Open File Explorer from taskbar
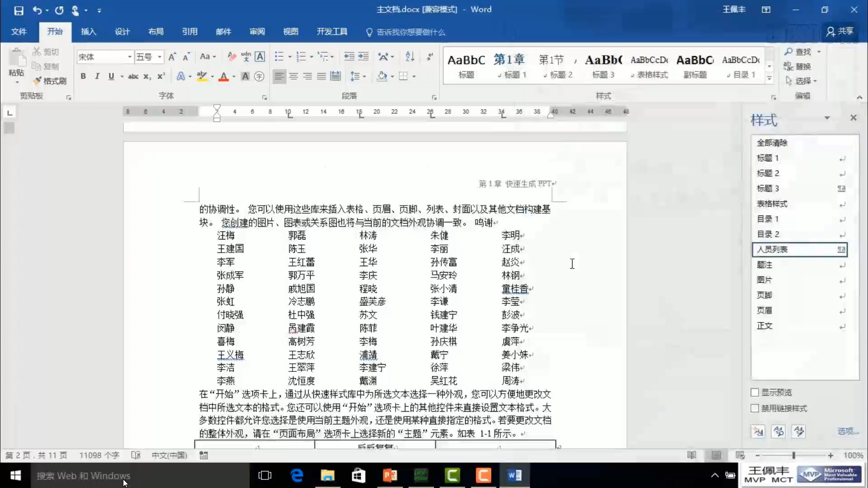 click(x=327, y=475)
